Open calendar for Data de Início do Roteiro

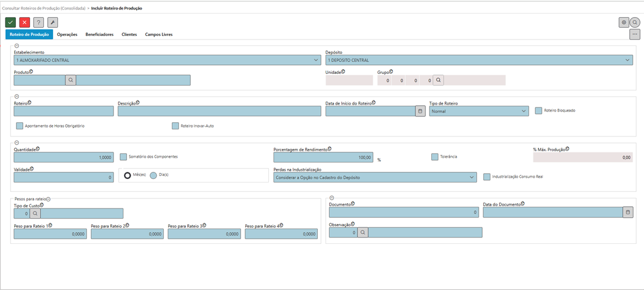point(420,111)
